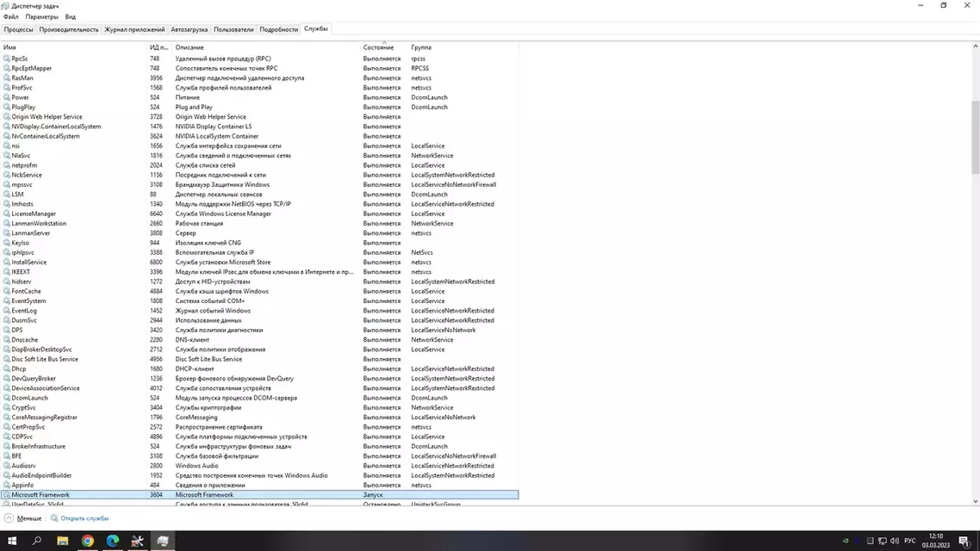This screenshot has height=551, width=980.
Task: Click the gear icon of DPS service
Action: point(7,330)
